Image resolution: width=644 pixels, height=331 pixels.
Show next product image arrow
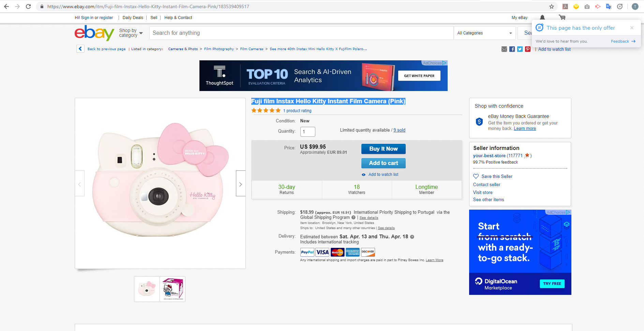coord(241,183)
